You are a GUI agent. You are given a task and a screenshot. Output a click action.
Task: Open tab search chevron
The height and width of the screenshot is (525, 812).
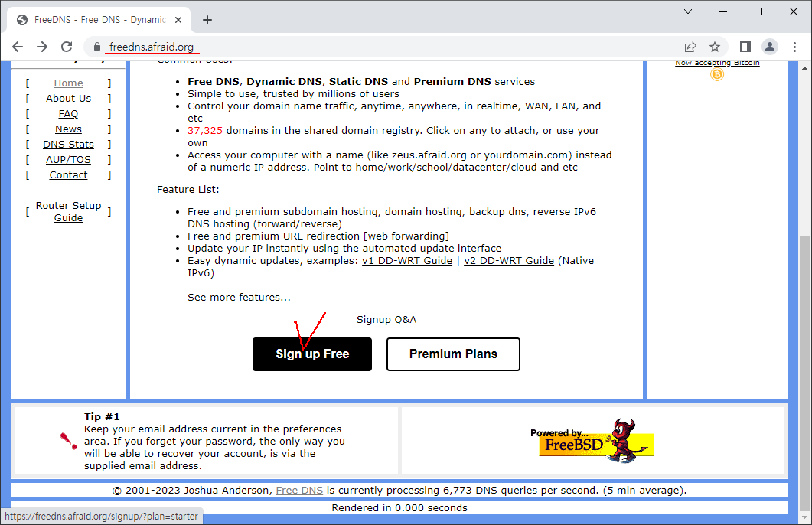click(x=688, y=11)
